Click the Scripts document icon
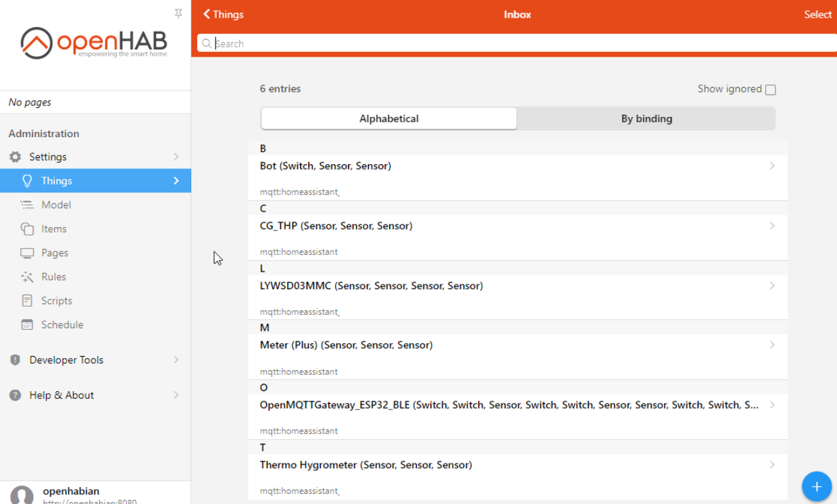837x504 pixels. click(27, 301)
